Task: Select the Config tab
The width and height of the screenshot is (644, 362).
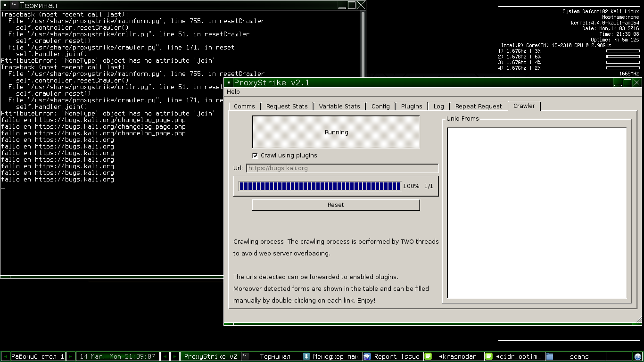Action: [x=380, y=106]
